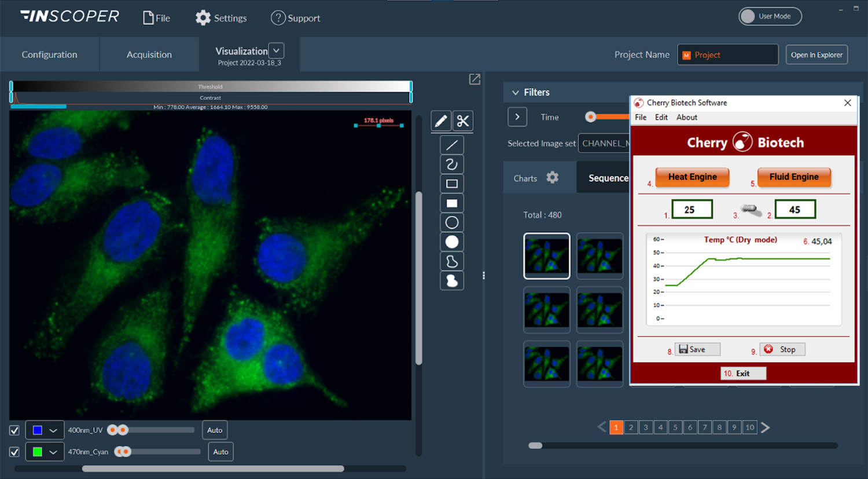The height and width of the screenshot is (479, 868).
Task: Click the blue 400nm_UV color swatch
Action: (x=38, y=430)
